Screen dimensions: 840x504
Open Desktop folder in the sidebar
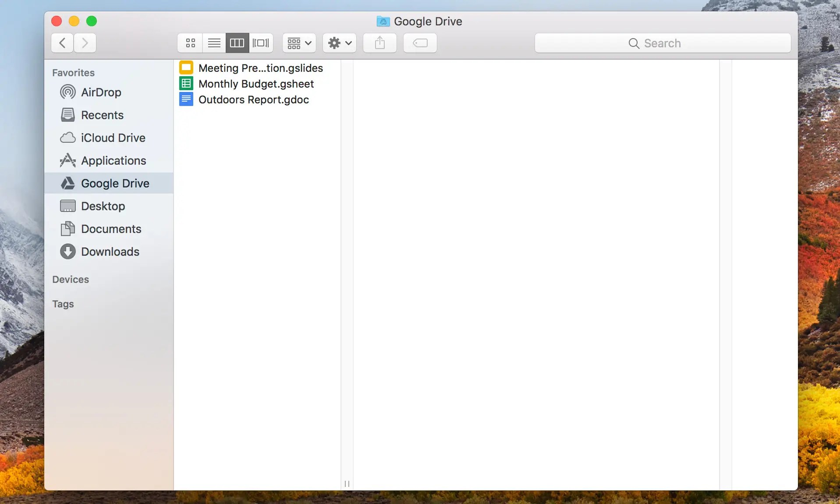pos(109,206)
